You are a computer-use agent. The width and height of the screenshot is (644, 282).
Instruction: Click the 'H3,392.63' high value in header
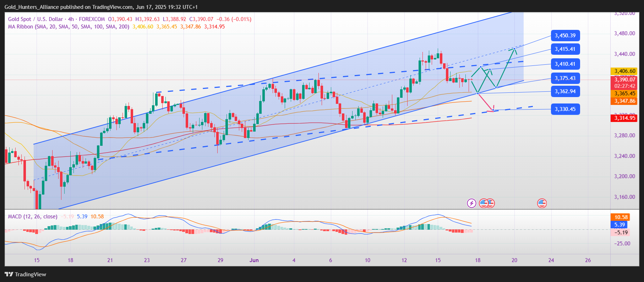pyautogui.click(x=147, y=19)
